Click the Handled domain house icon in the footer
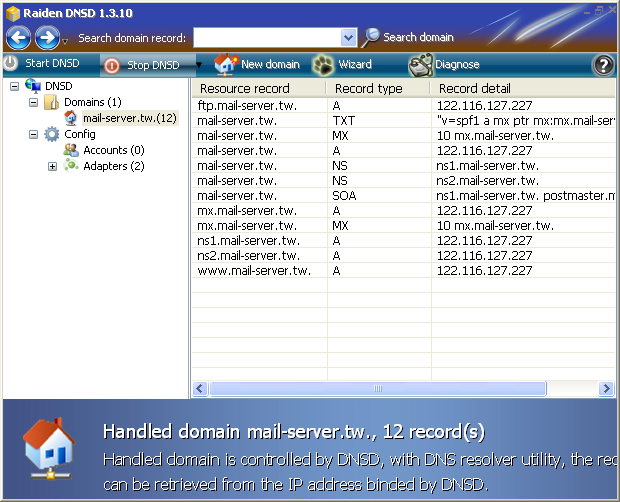This screenshot has height=502, width=620. coord(49,449)
